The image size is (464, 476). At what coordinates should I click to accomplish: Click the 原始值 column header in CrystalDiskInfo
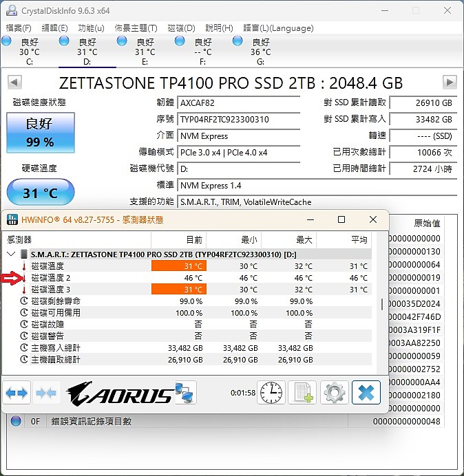427,224
